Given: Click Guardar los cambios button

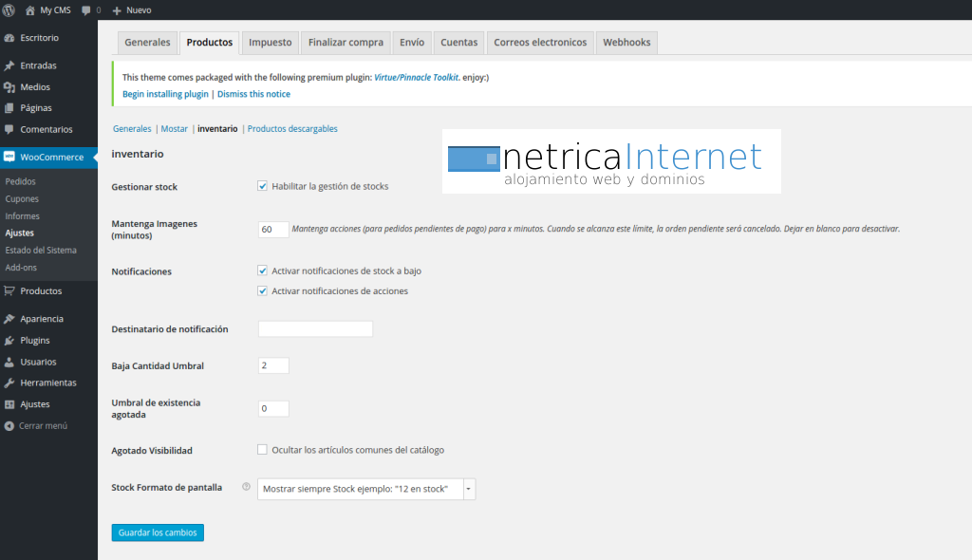Looking at the screenshot, I should [x=158, y=532].
